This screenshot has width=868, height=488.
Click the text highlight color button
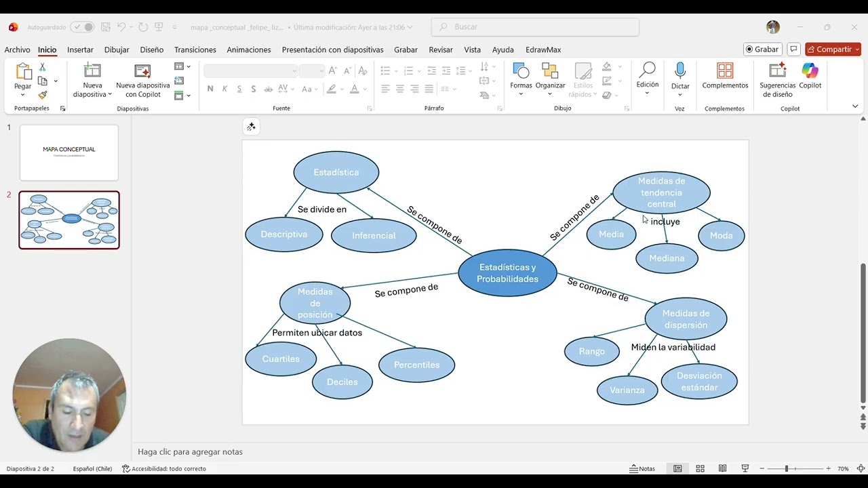[331, 89]
